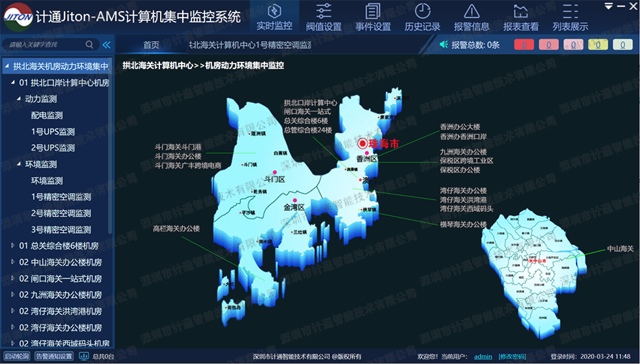Toggle the alarm sound speaker icon
The width and height of the screenshot is (640, 364).
445,45
